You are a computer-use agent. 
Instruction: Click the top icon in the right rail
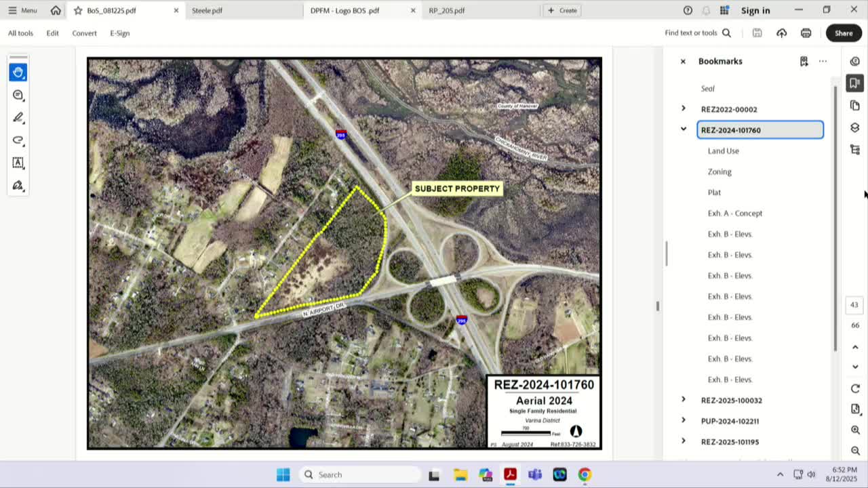tap(854, 61)
